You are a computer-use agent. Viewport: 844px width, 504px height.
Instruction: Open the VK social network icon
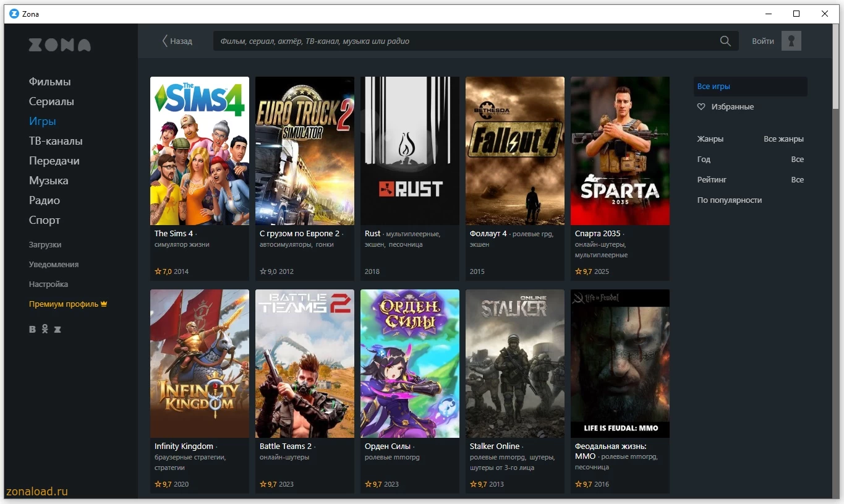[x=33, y=330]
